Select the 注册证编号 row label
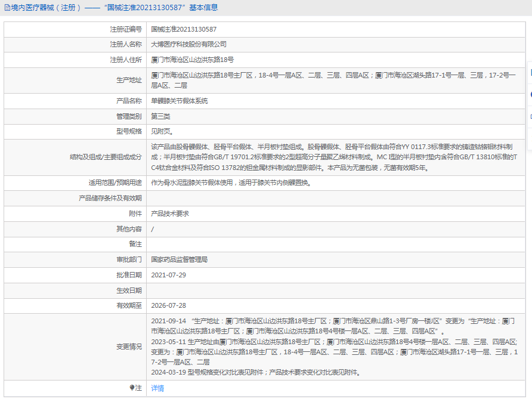This screenshot has height=402, width=532. pos(126,29)
